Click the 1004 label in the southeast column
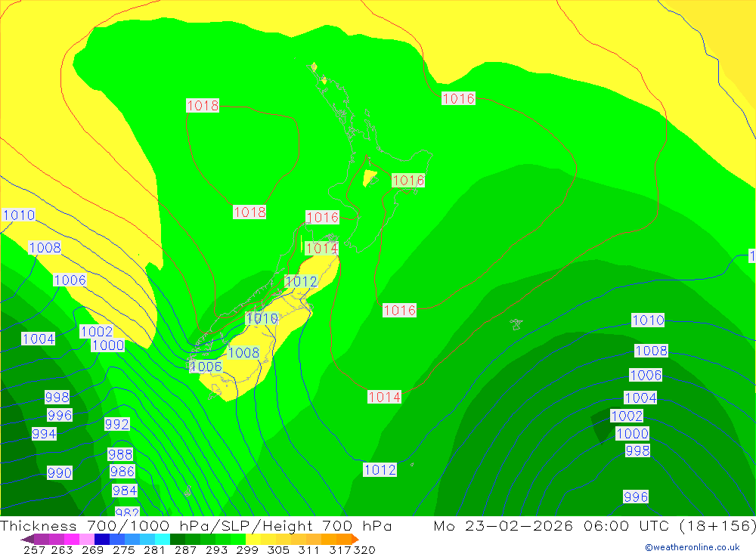Screen dimensions: 756x554 pyautogui.click(x=640, y=398)
